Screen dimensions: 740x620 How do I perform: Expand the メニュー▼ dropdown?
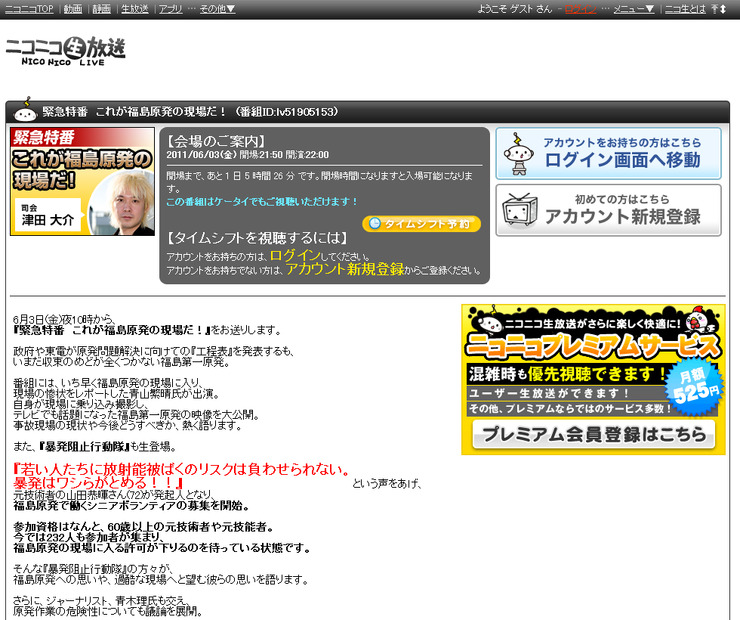633,9
